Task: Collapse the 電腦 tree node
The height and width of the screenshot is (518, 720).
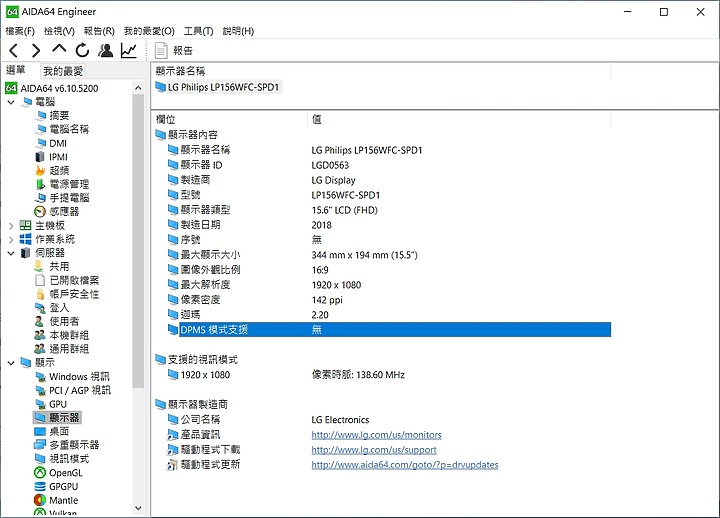Action: pos(11,102)
